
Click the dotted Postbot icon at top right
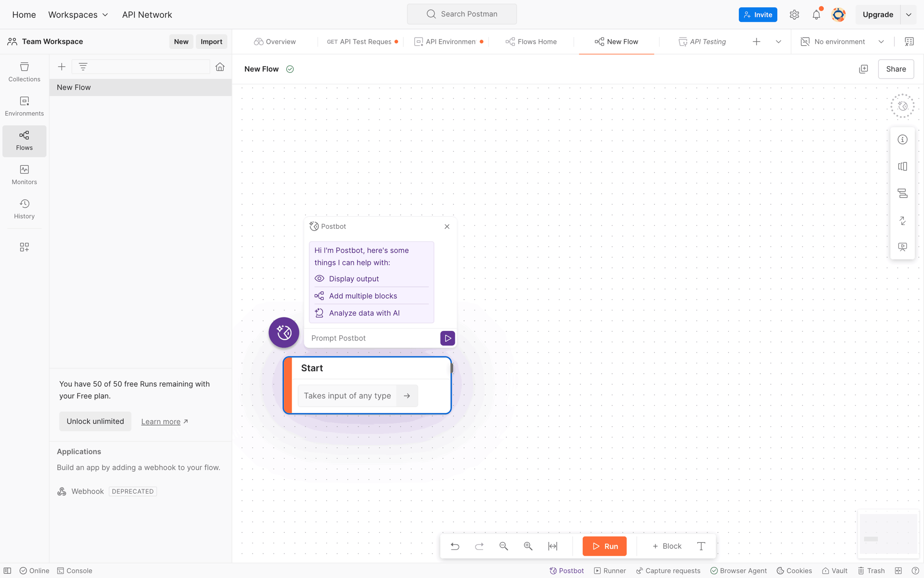tap(902, 106)
